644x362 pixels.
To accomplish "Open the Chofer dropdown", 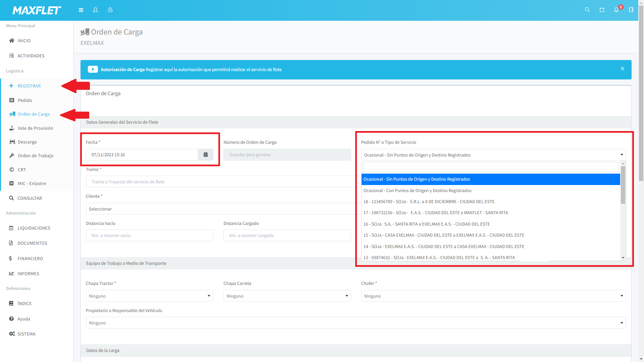I will pos(493,296).
